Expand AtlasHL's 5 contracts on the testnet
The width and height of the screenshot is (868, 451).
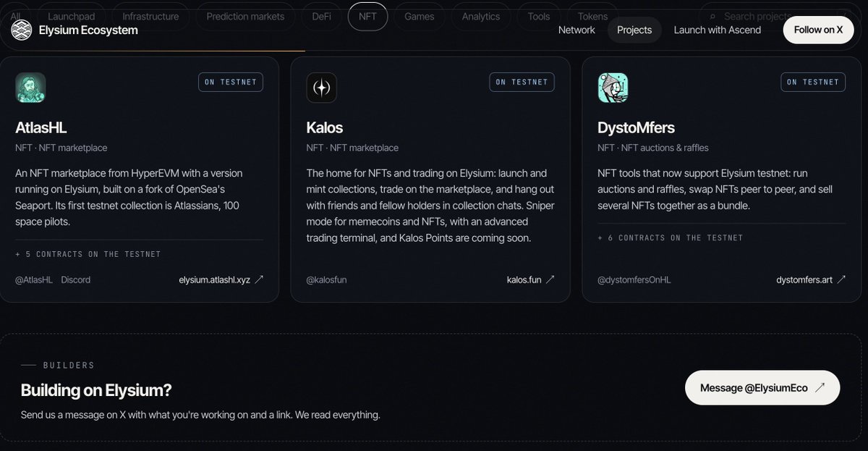click(x=88, y=254)
